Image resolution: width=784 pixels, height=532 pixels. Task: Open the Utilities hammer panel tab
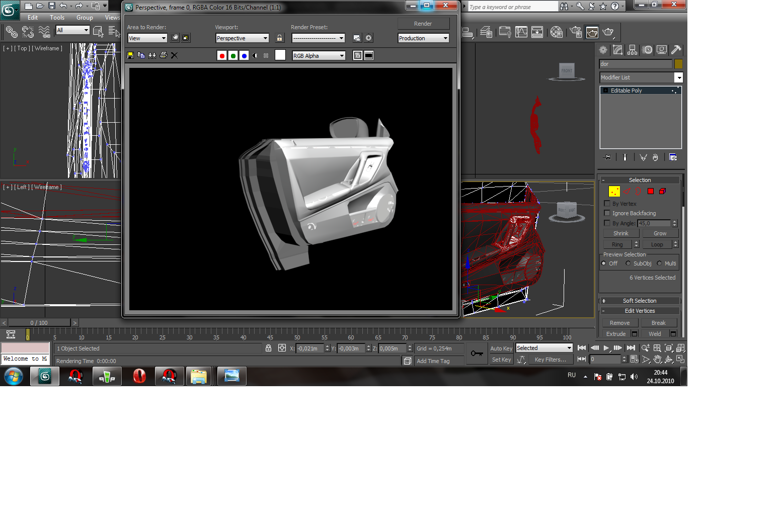(x=676, y=50)
